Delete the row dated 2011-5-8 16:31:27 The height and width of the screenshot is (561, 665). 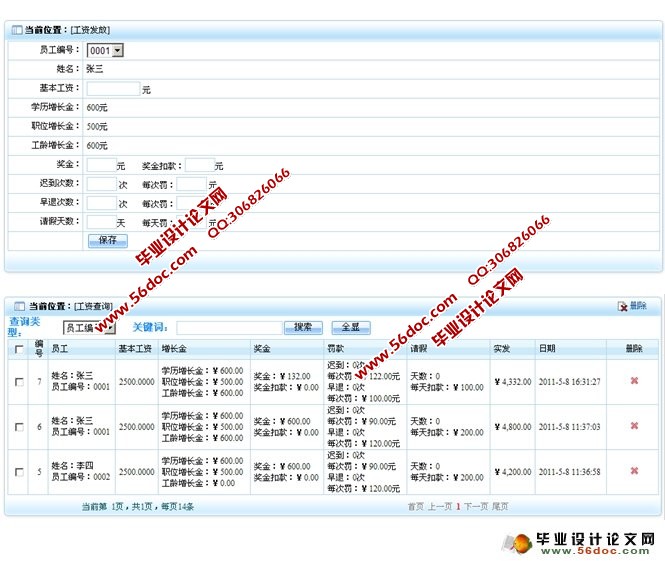tap(634, 380)
